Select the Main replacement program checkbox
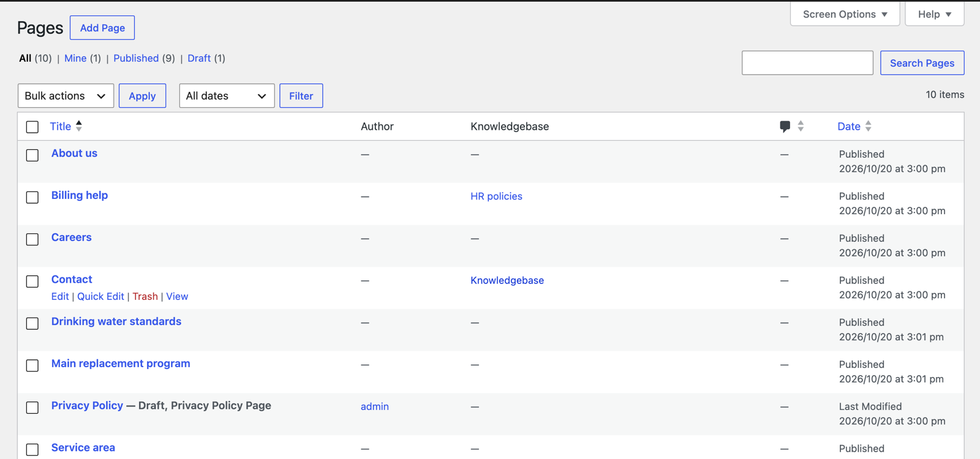980x459 pixels. 32,365
